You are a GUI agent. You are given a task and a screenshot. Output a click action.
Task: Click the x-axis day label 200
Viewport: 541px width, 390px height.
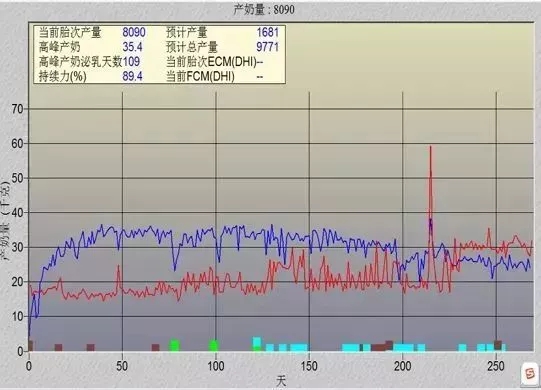point(403,366)
